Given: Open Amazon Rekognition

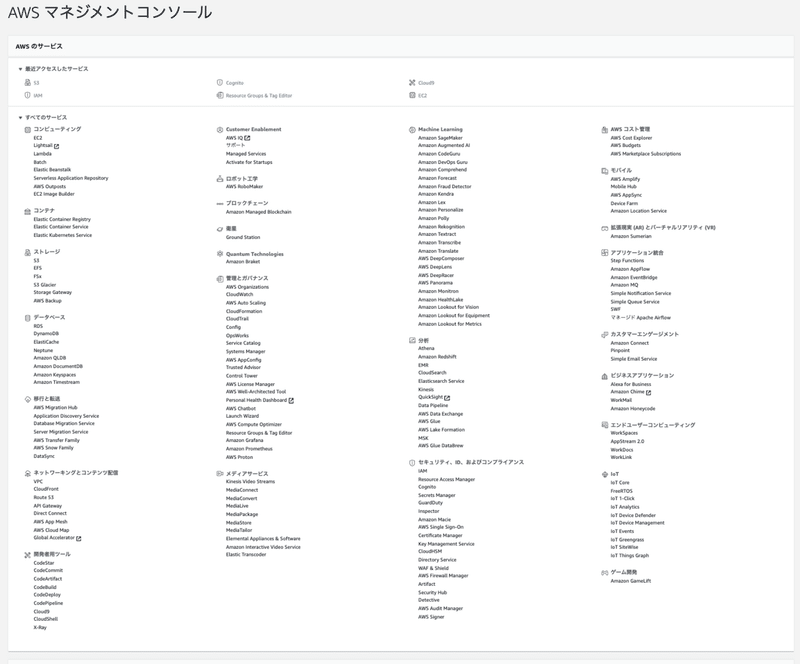Looking at the screenshot, I should point(441,227).
